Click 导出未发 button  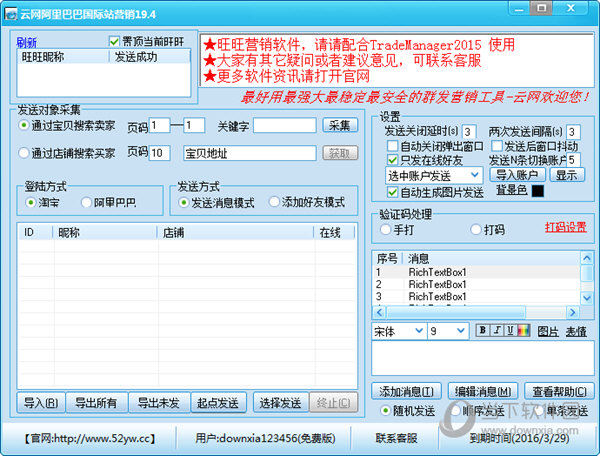click(x=159, y=402)
